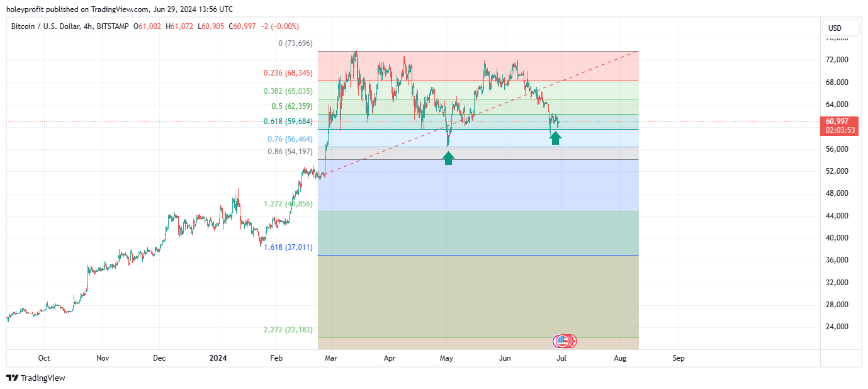Click the Oct label on the time axis

click(44, 358)
